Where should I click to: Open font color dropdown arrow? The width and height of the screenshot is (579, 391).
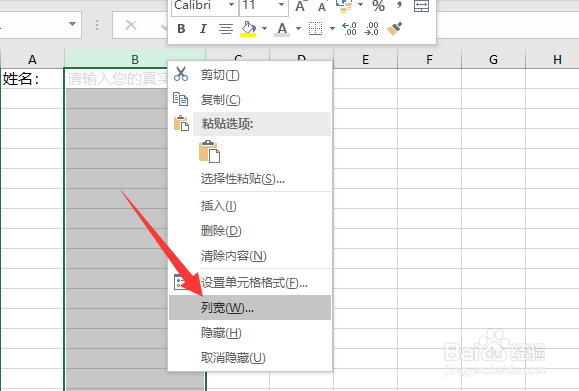(298, 28)
